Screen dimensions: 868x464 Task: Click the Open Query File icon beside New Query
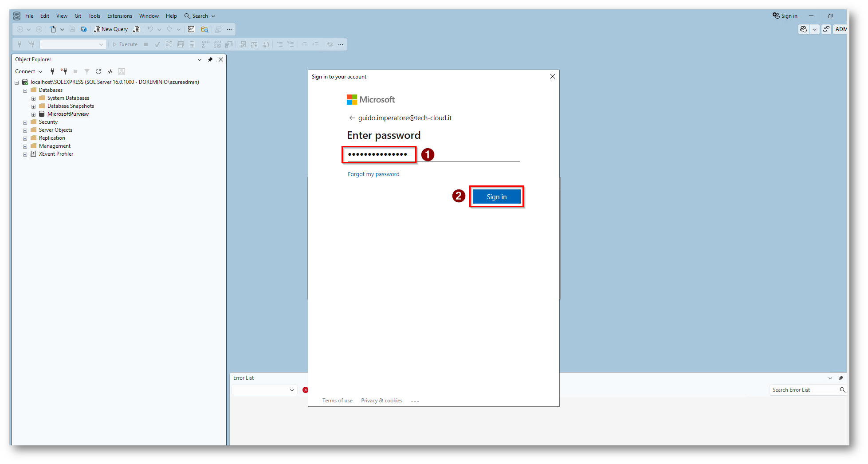pos(137,29)
